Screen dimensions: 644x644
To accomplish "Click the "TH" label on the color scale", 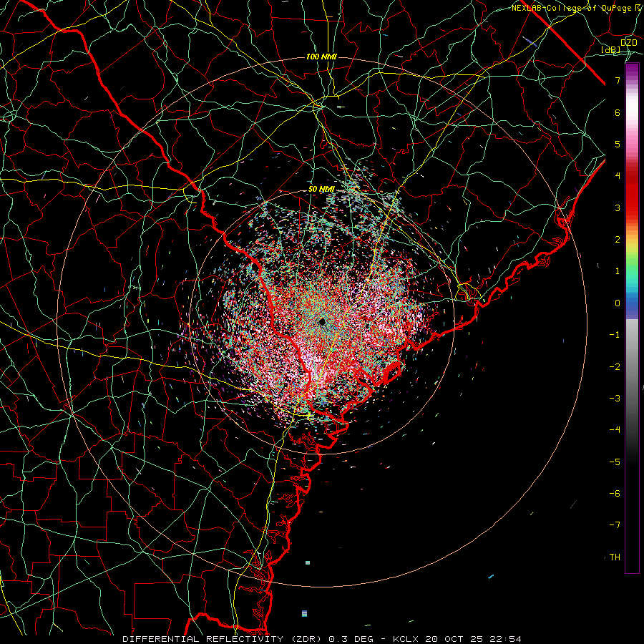I will [615, 557].
